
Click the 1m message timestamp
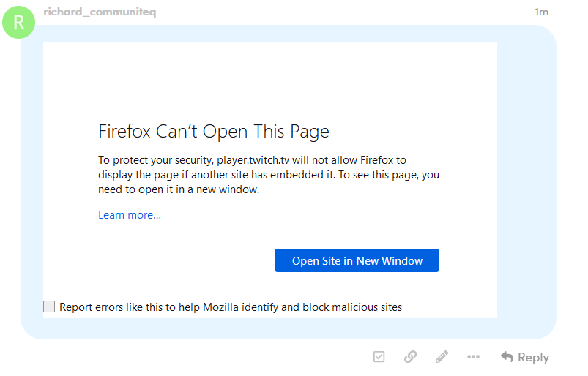click(x=541, y=12)
